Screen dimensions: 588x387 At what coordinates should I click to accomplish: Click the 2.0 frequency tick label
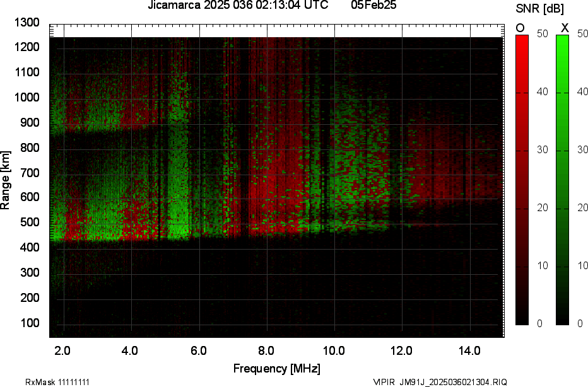(62, 351)
